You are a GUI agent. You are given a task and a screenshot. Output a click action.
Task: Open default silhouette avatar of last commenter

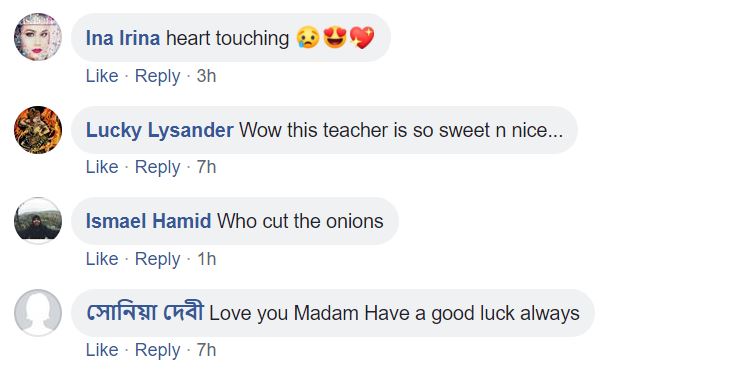point(38,313)
